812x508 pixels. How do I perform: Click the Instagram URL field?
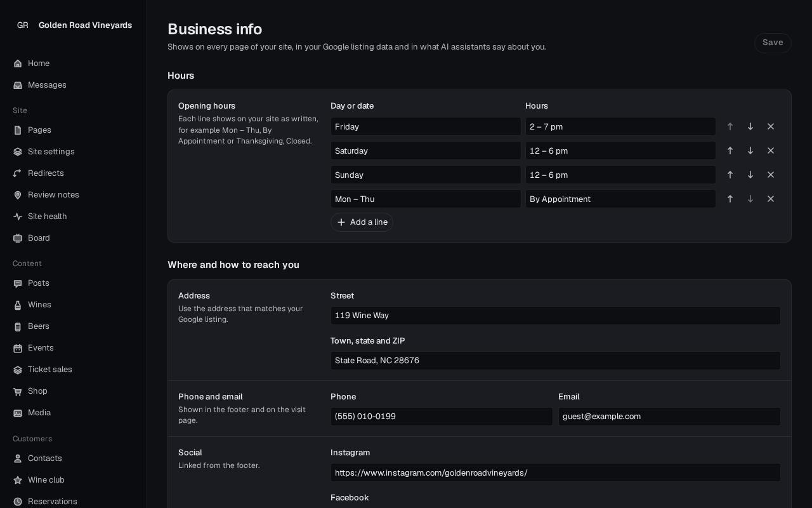click(556, 472)
